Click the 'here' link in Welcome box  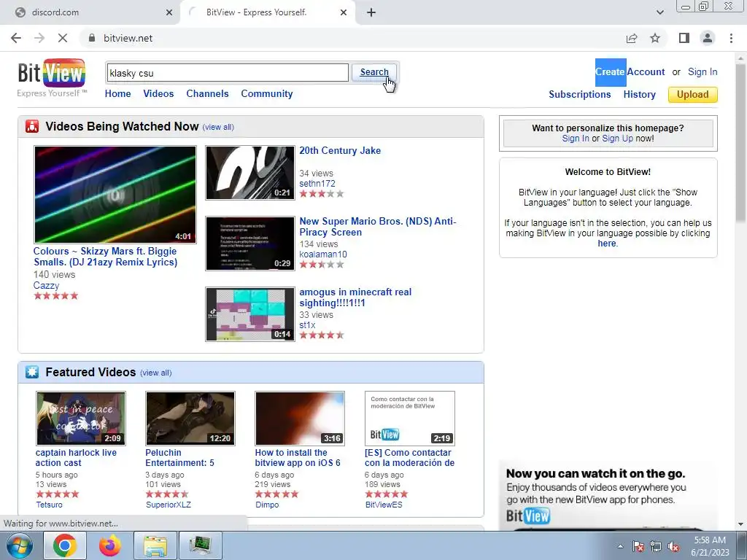606,243
